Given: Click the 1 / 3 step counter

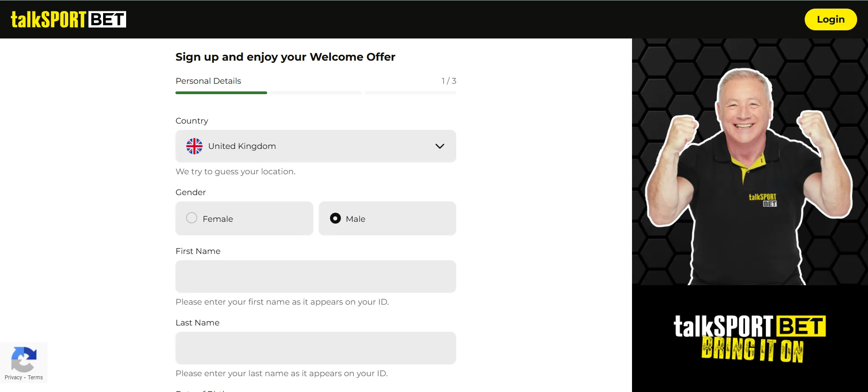Looking at the screenshot, I should [x=448, y=81].
